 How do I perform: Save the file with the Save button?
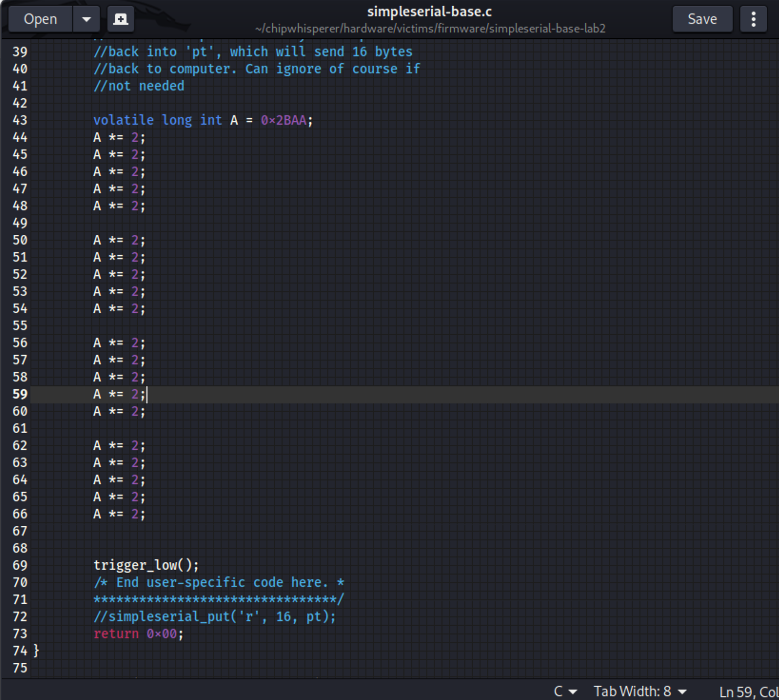point(702,19)
